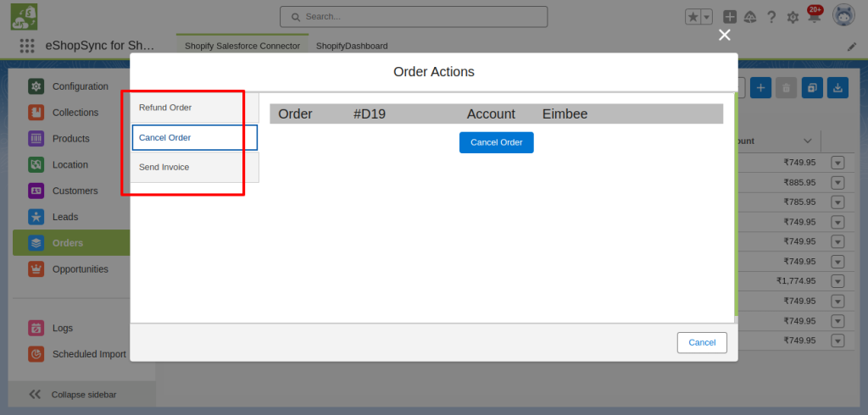This screenshot has height=415, width=868.
Task: Click the Location map sidebar icon
Action: click(36, 164)
